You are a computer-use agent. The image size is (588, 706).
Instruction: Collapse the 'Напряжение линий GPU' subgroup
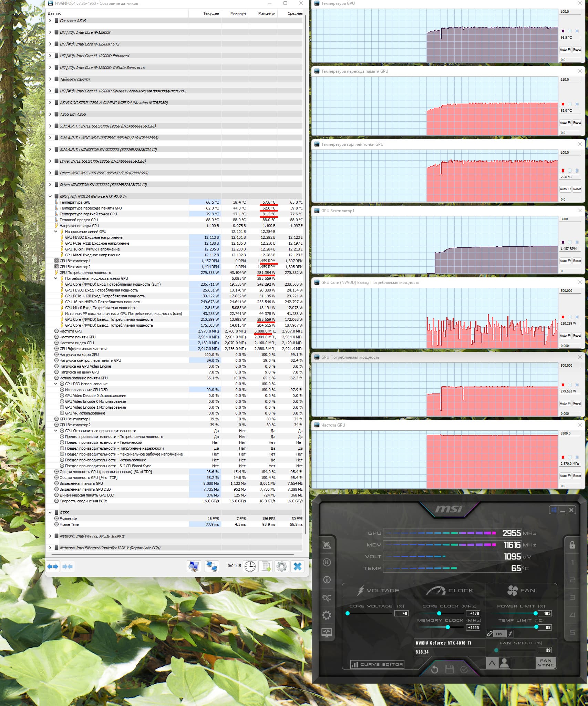click(56, 232)
